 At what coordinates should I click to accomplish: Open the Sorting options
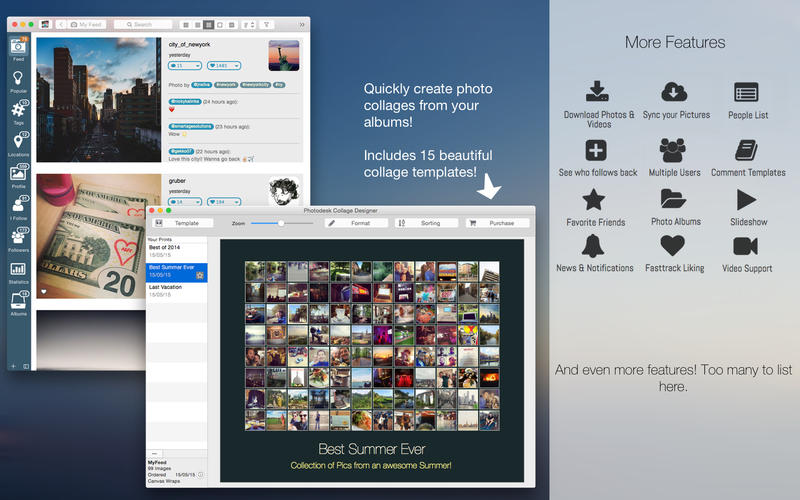[x=426, y=223]
